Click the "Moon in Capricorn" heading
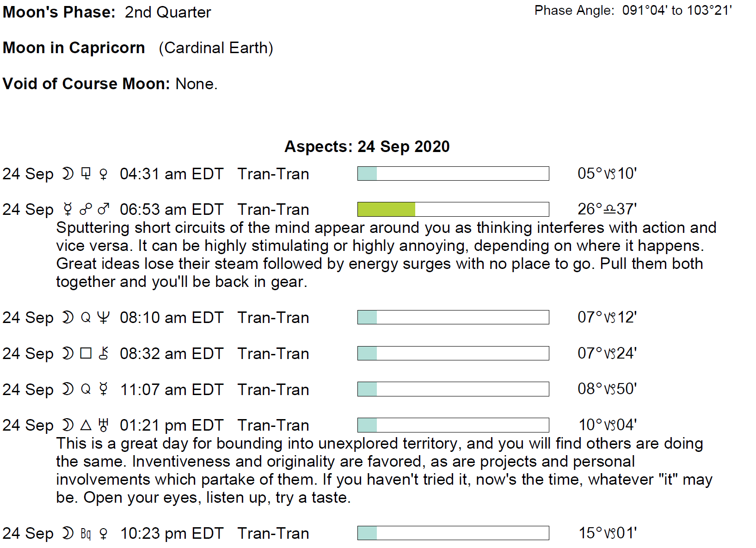This screenshot has height=548, width=756. click(x=74, y=48)
